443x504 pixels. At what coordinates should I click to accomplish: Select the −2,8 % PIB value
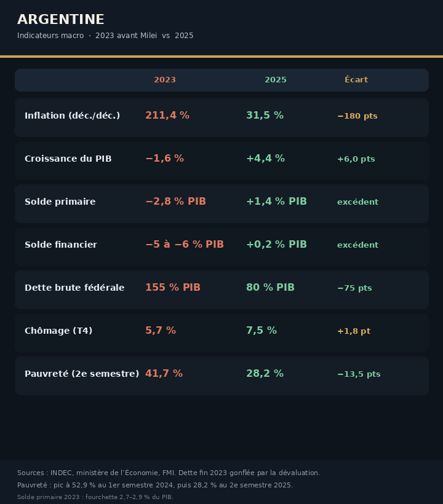[x=175, y=201]
